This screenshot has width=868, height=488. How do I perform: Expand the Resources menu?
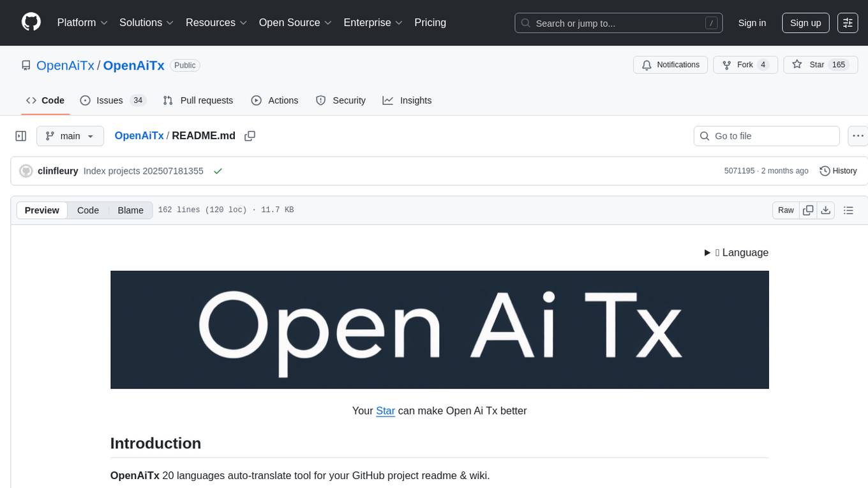click(x=216, y=22)
